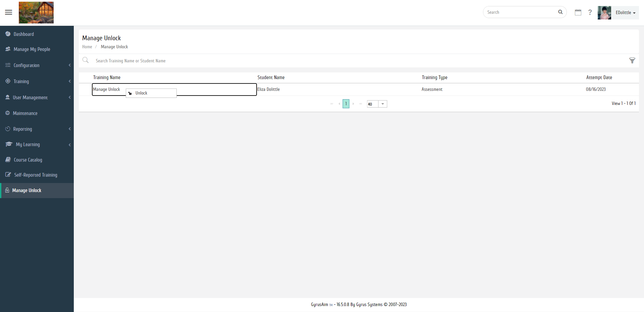Click the home logo image
The height and width of the screenshot is (312, 644).
pyautogui.click(x=36, y=13)
